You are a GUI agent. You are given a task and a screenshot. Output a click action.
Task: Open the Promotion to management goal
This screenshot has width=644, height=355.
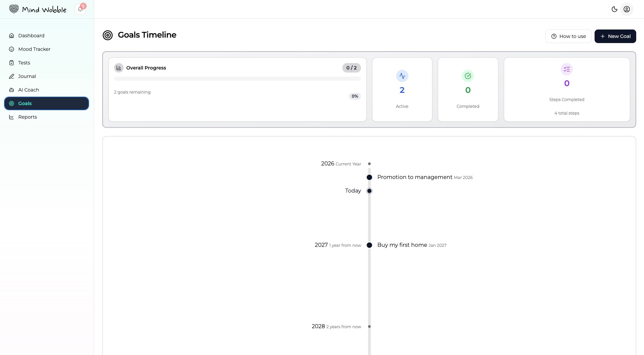pyautogui.click(x=415, y=177)
